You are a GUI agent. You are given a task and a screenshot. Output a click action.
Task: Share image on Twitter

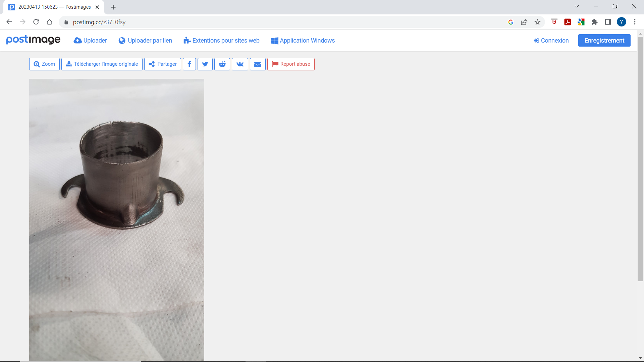pyautogui.click(x=205, y=64)
